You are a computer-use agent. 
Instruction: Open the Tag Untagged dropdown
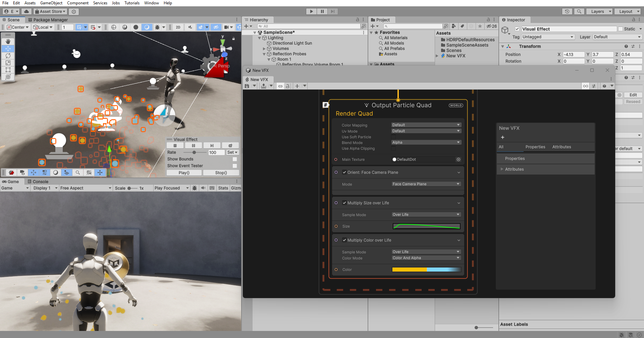(548, 37)
